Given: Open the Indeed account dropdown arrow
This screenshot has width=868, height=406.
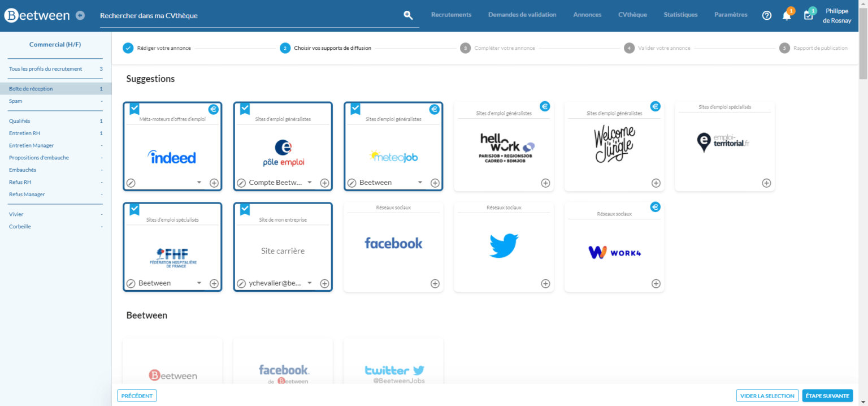Looking at the screenshot, I should click(x=199, y=183).
